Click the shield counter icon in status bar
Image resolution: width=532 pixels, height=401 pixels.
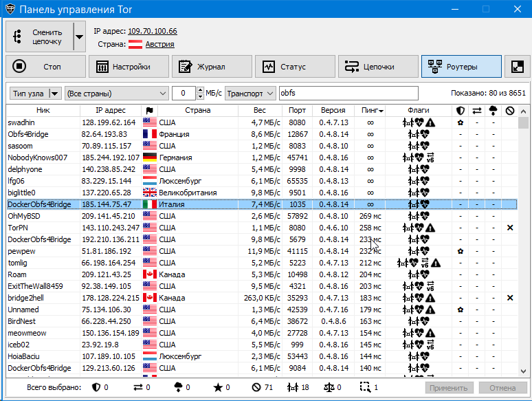click(96, 387)
